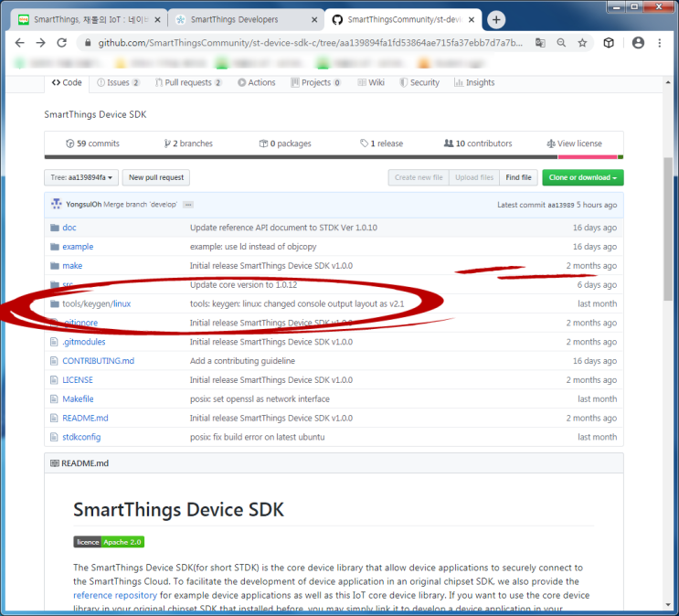Screen dimensions: 679x616
Task: Open the .gitmodules file
Action: [x=84, y=342]
